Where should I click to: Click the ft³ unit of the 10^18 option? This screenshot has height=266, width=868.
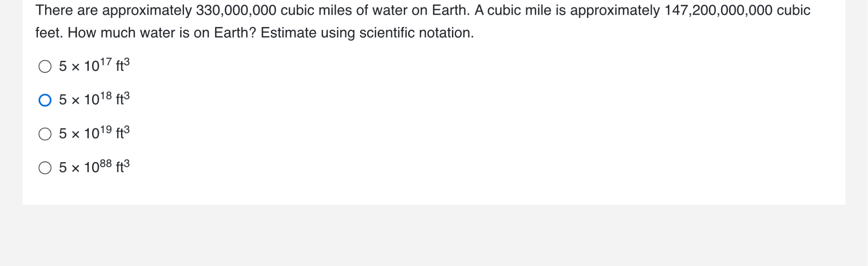coord(123,99)
